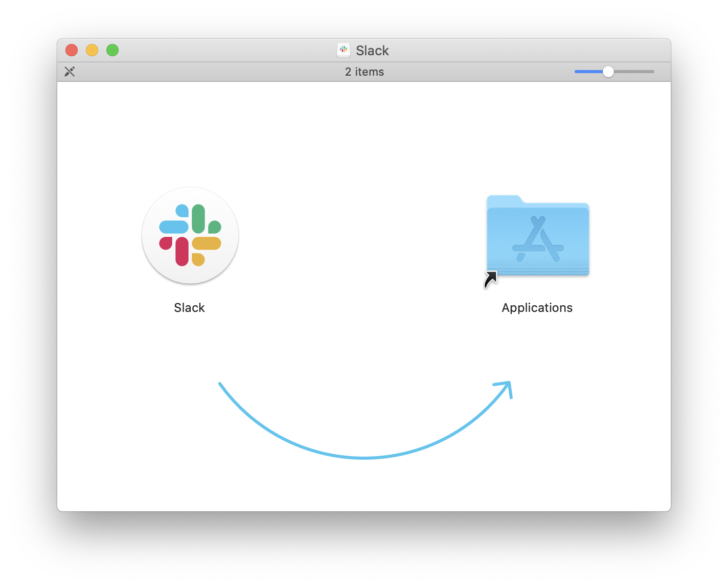Toggle full screen with the green traffic light

click(112, 50)
